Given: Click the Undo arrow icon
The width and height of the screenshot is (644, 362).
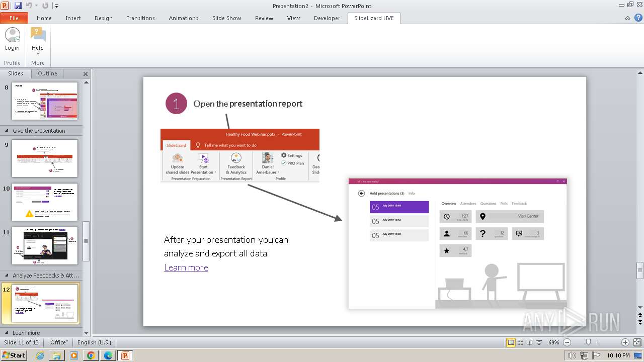Looking at the screenshot, I should [x=29, y=6].
